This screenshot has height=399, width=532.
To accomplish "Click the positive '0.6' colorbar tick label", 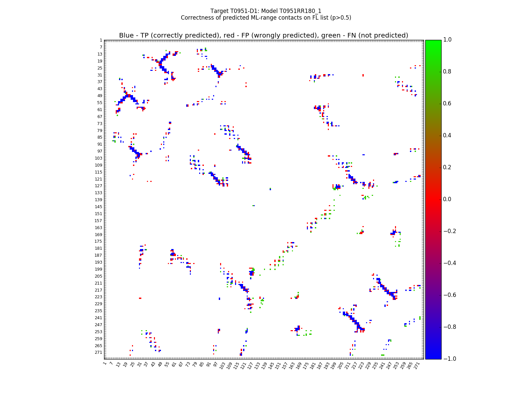I will click(447, 104).
